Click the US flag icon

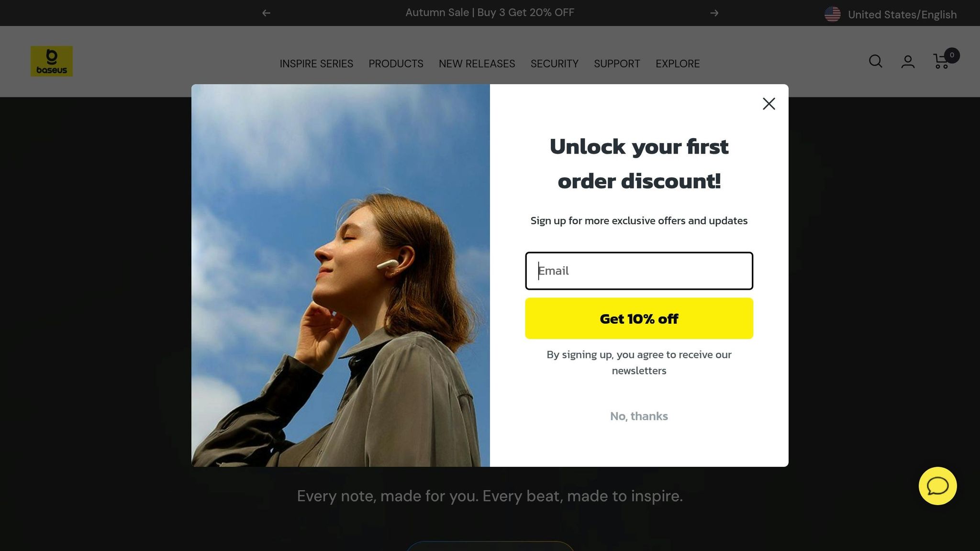pos(832,14)
